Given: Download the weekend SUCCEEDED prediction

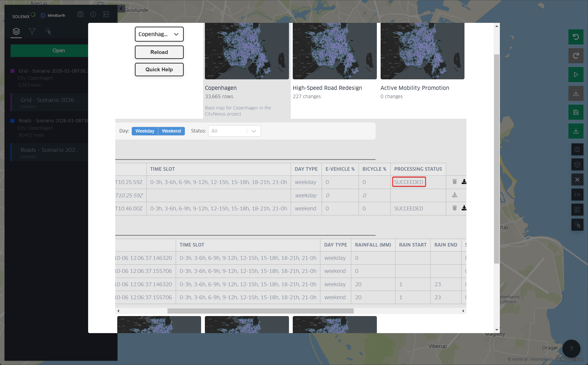Looking at the screenshot, I should pyautogui.click(x=464, y=208).
